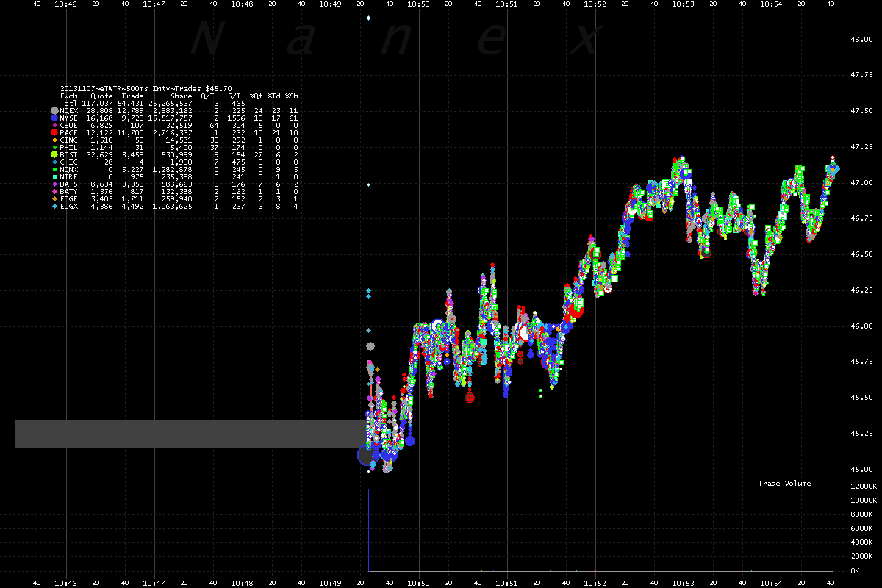This screenshot has height=588, width=882.
Task: Click the 10:53 time label on bottom axis
Action: (x=684, y=583)
